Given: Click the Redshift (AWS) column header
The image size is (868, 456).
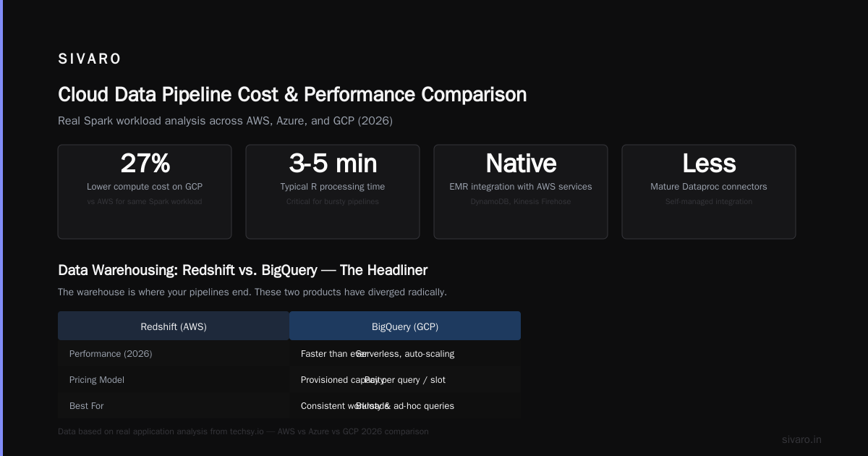Looking at the screenshot, I should [x=174, y=326].
